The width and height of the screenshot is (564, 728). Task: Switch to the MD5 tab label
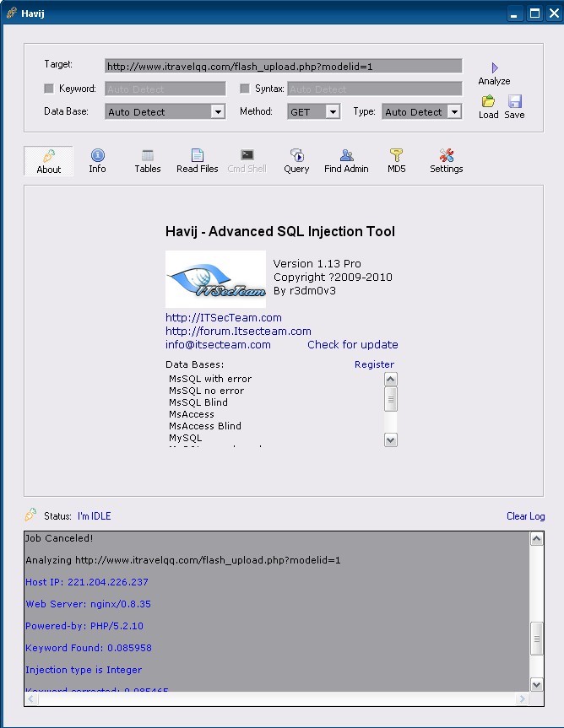(396, 169)
